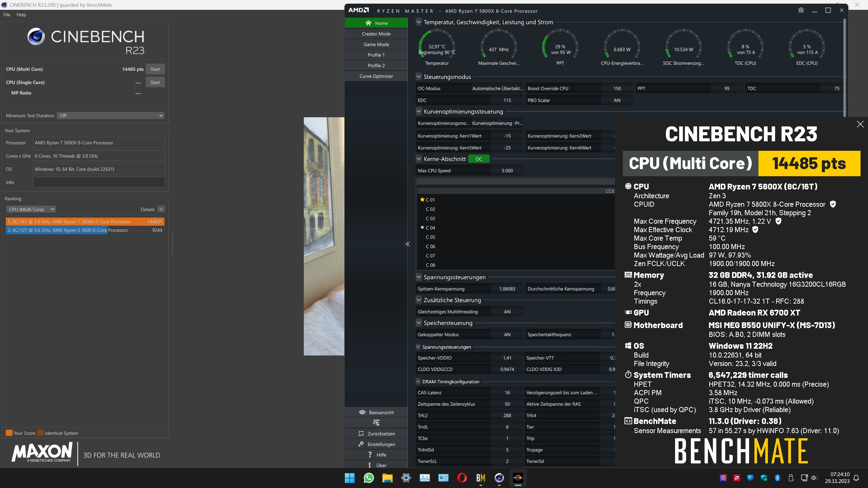Image resolution: width=868 pixels, height=488 pixels.
Task: Open BenchMate from the taskbar
Action: tap(480, 478)
